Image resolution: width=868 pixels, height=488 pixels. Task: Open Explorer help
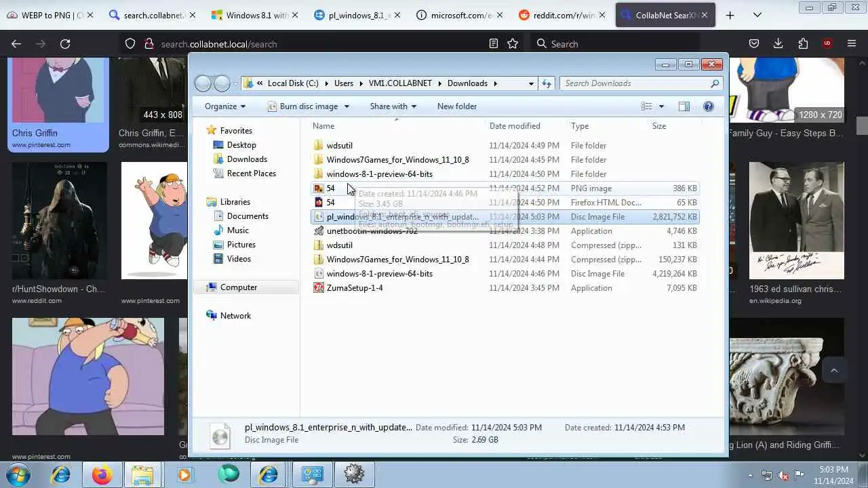(709, 106)
